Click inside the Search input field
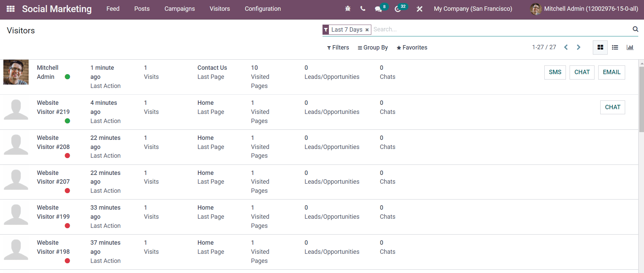 tap(498, 29)
